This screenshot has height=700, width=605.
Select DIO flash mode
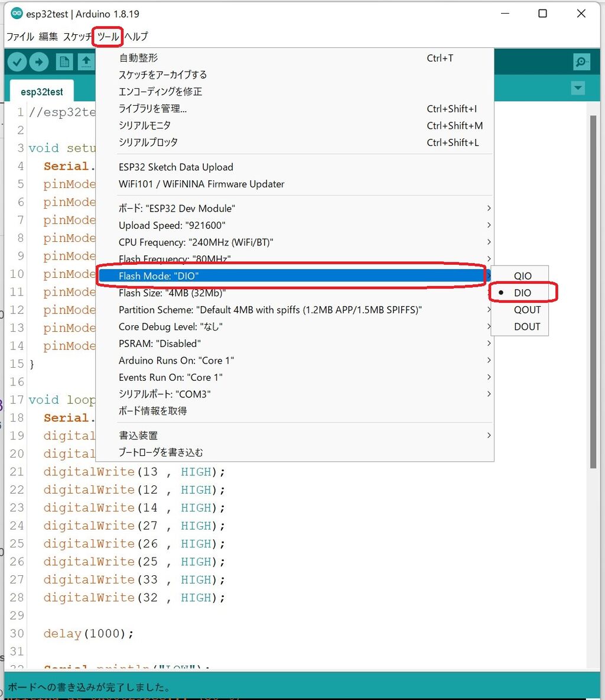[x=522, y=292]
